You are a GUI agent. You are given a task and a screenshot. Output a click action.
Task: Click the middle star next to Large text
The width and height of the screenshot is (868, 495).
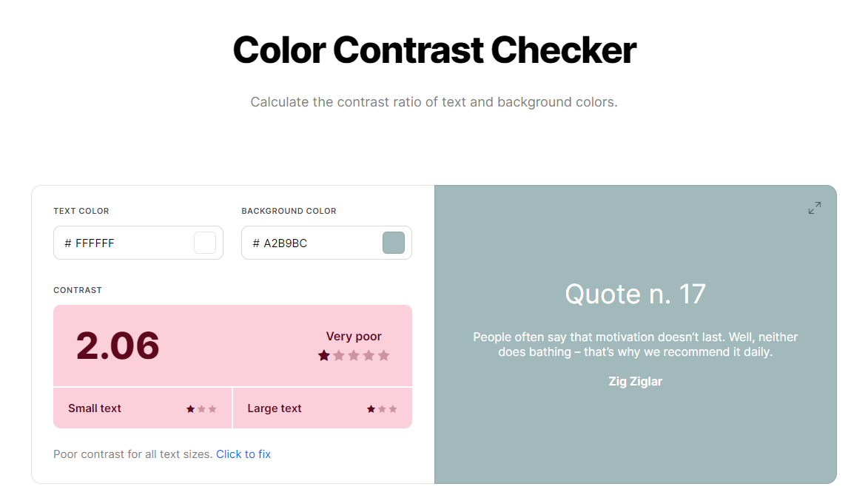click(x=381, y=408)
